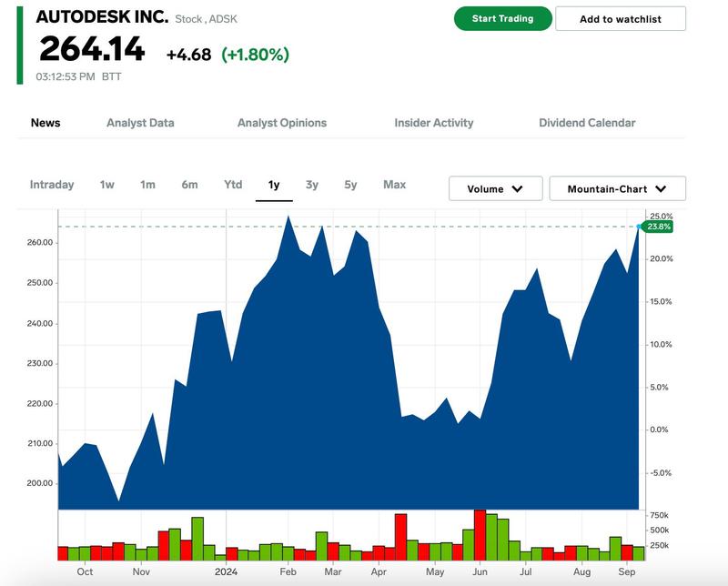The image size is (728, 586).
Task: Show the Dividend Calendar tab
Action: (x=587, y=123)
